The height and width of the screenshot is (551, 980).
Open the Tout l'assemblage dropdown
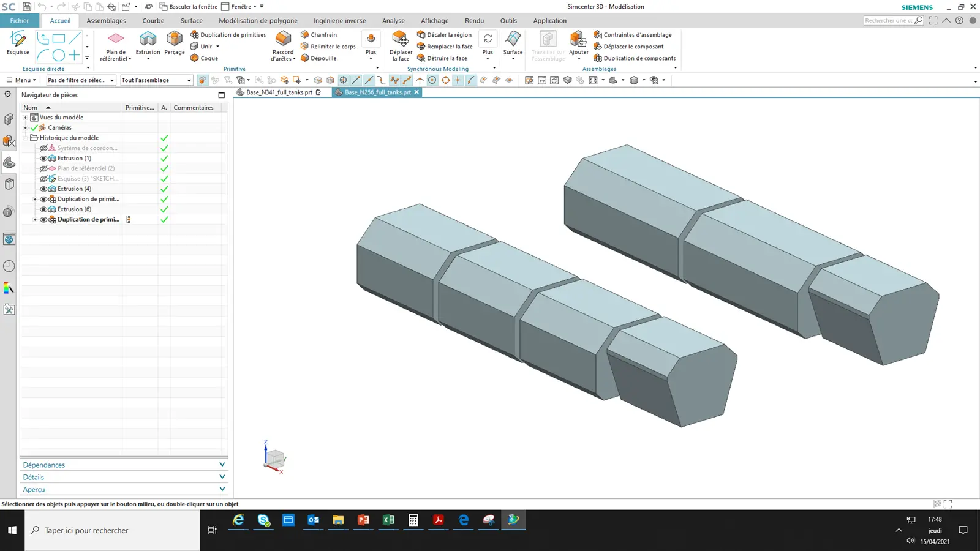[157, 80]
